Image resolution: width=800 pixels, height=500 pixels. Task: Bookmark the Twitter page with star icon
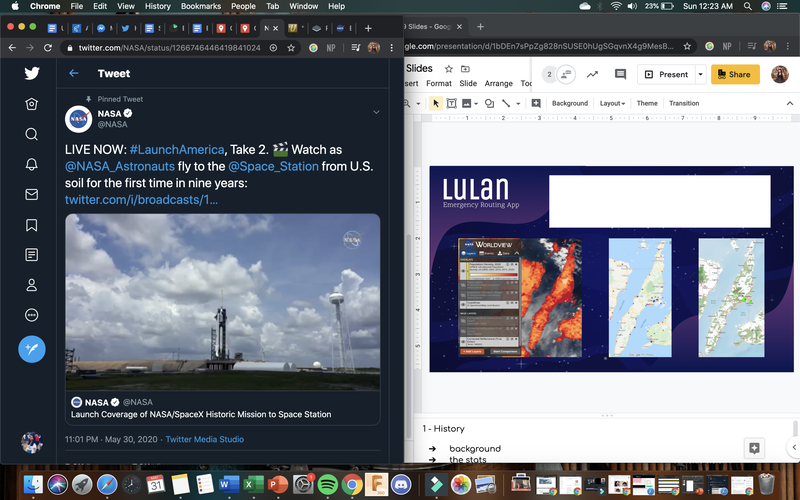(x=291, y=47)
